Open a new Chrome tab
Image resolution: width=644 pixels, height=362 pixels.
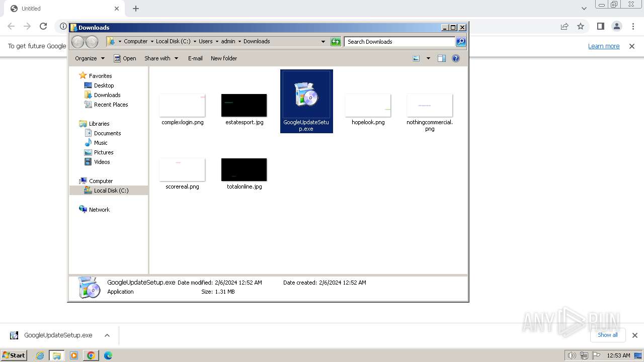[x=136, y=9]
